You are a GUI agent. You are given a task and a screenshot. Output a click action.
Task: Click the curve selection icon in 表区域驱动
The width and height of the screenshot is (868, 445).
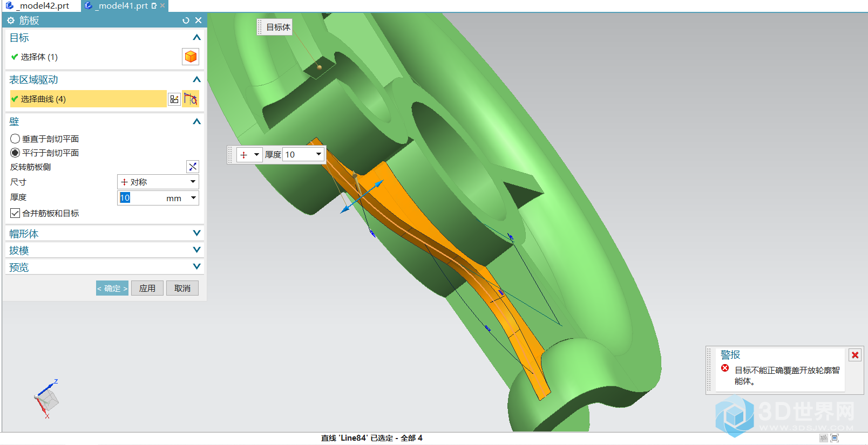click(191, 99)
